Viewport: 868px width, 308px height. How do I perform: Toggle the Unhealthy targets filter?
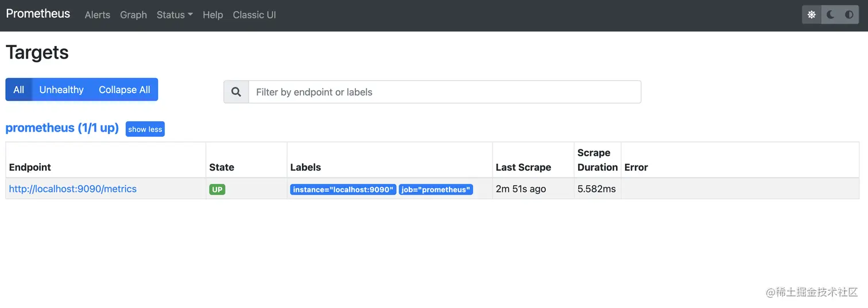point(61,90)
